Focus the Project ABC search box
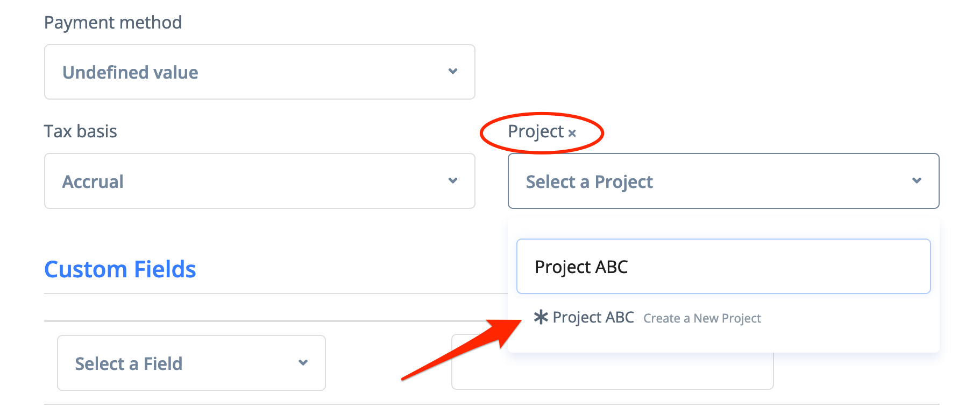 tap(723, 267)
